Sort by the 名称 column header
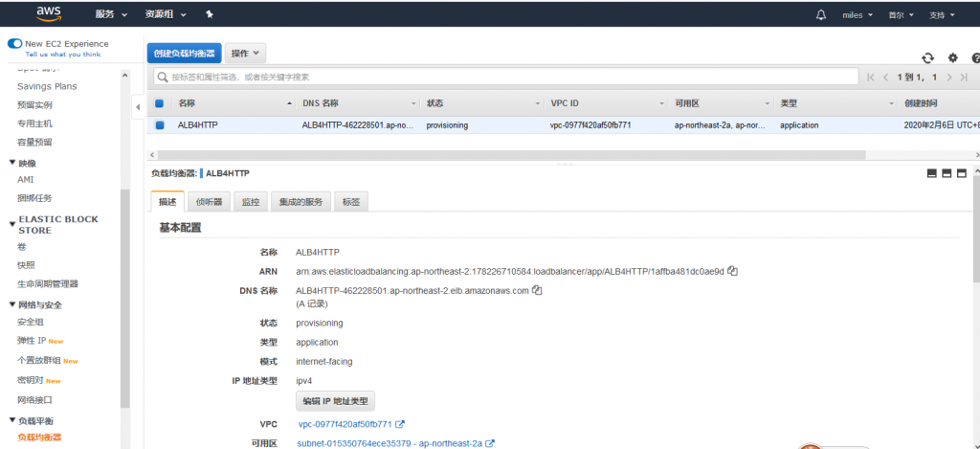Viewport: 980px width, 449px height. pyautogui.click(x=187, y=103)
